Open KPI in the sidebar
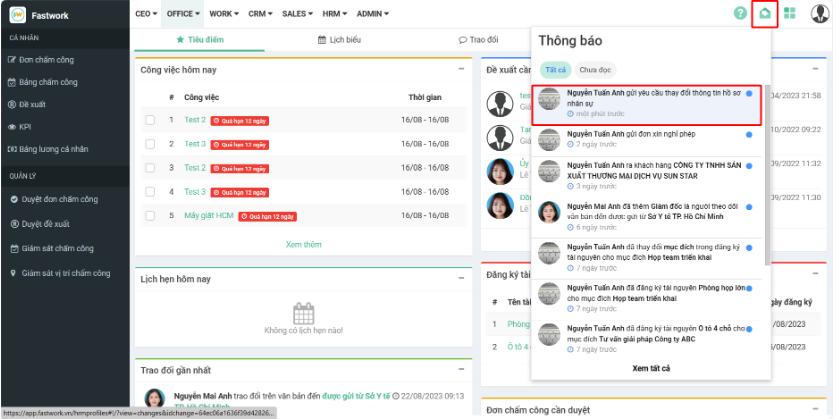This screenshot has height=419, width=836. pos(26,126)
